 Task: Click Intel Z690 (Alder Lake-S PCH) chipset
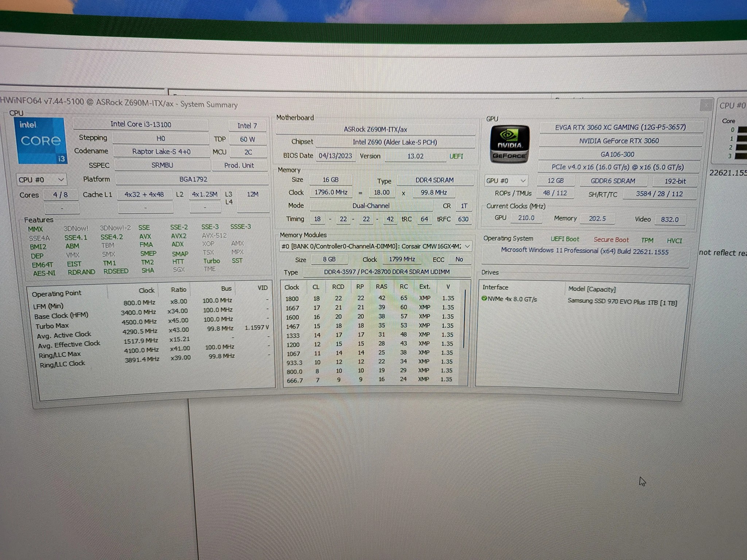395,142
